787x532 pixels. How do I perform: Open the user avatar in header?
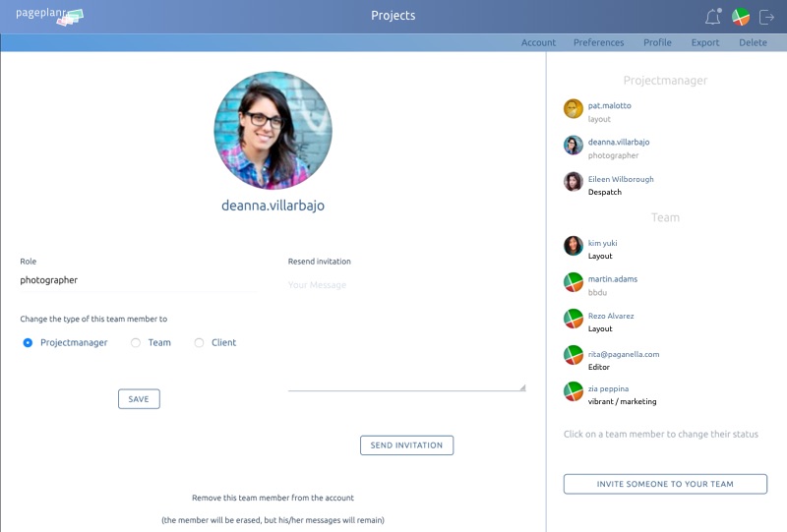tap(741, 17)
